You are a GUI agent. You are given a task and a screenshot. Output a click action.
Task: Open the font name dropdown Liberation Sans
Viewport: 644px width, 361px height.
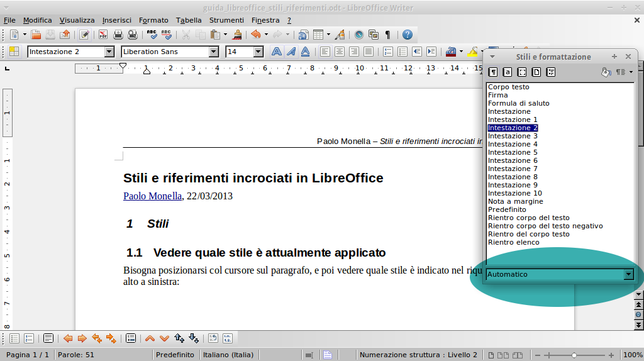(x=214, y=52)
